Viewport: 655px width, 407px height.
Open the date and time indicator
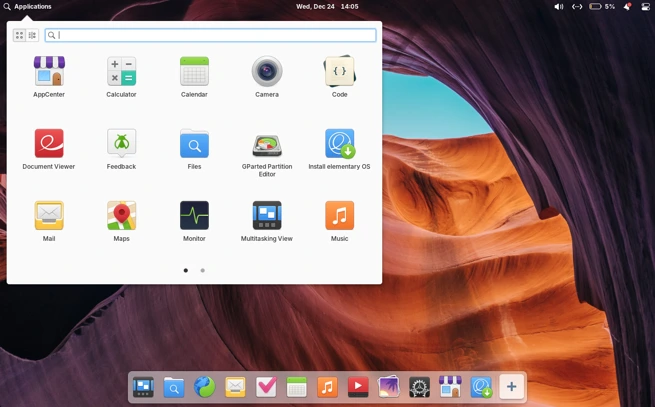pos(327,6)
